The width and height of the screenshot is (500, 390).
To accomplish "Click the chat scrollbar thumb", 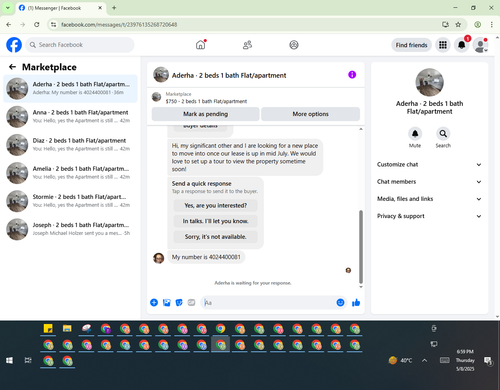I will coord(361,247).
